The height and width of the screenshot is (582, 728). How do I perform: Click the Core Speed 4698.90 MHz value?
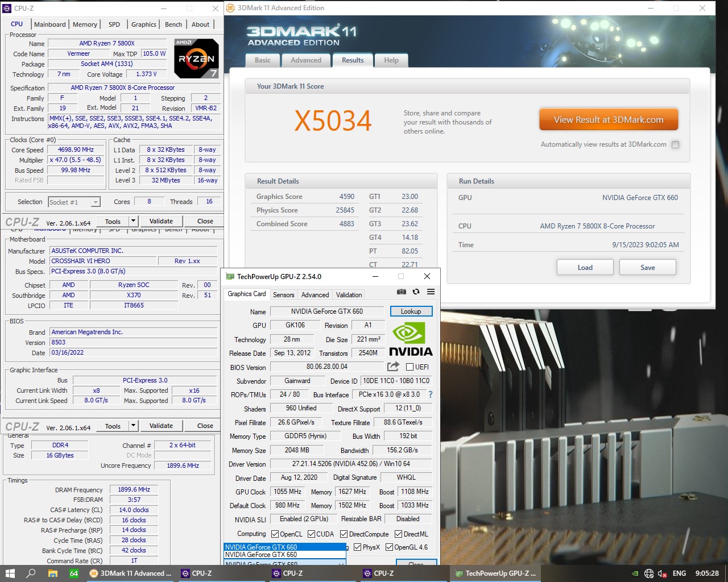pyautogui.click(x=76, y=150)
